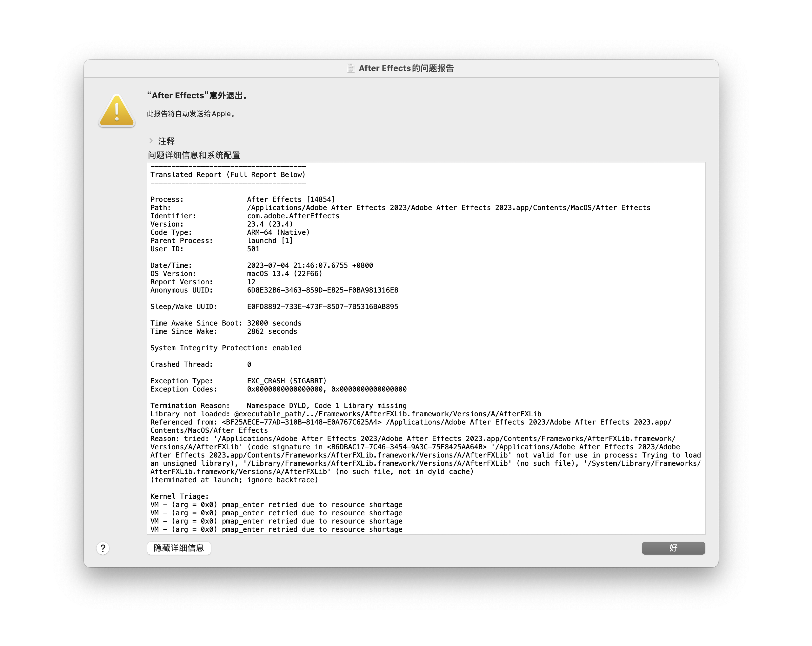
Task: Click the first pmap_enter resource shortage line
Action: (276, 505)
